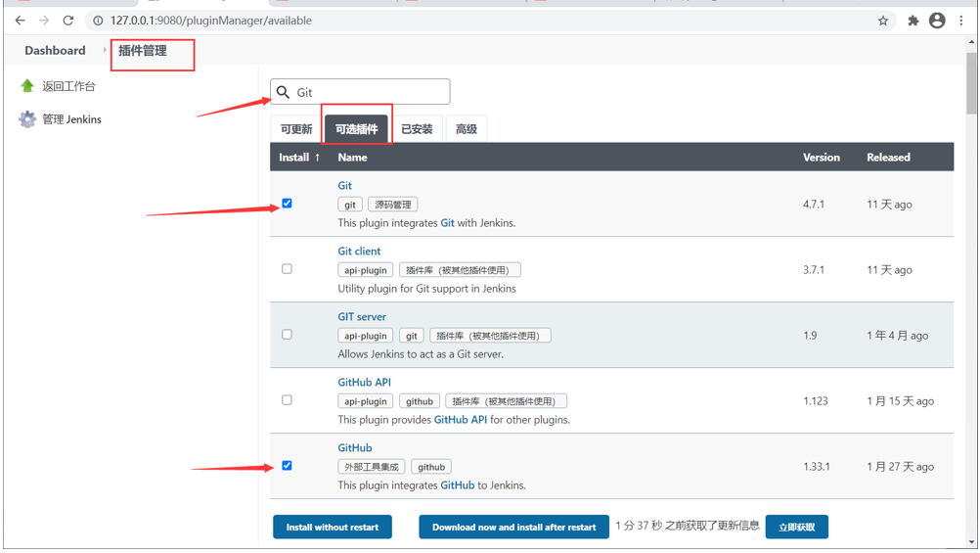Open the 返回工作台 sidebar link
980x553 pixels.
pos(68,86)
